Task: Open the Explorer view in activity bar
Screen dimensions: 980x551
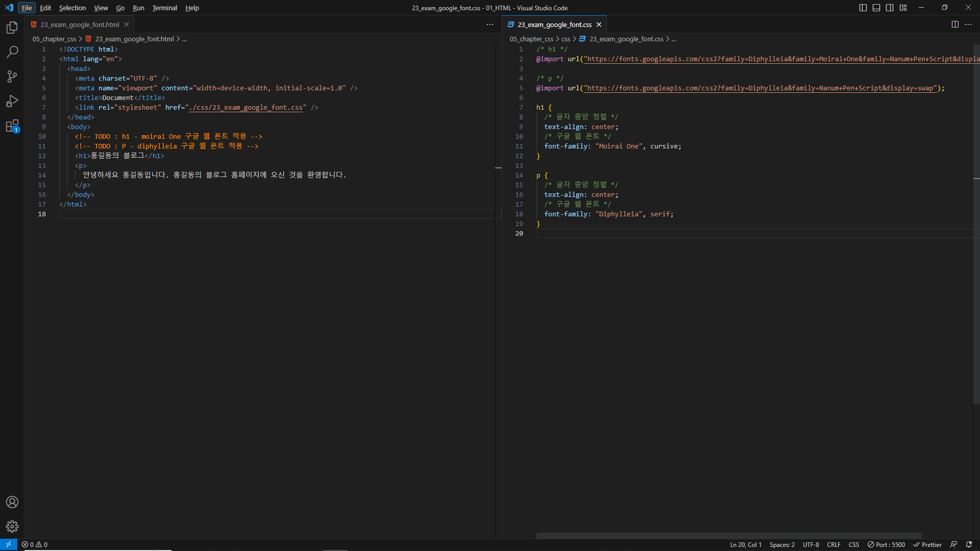Action: 12,28
